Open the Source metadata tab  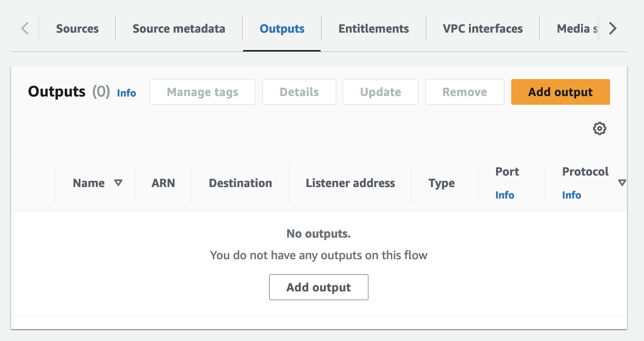coord(179,28)
